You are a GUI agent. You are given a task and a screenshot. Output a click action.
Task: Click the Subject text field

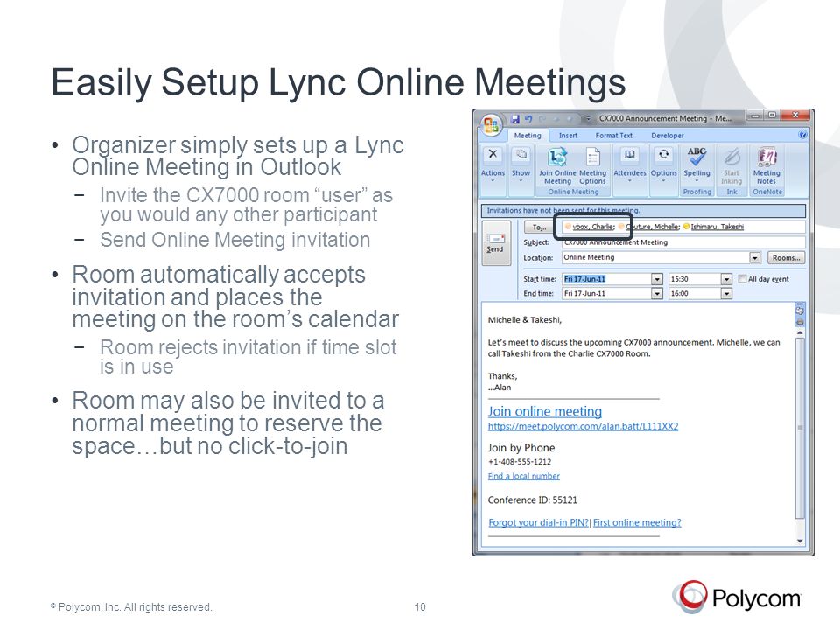tap(683, 242)
